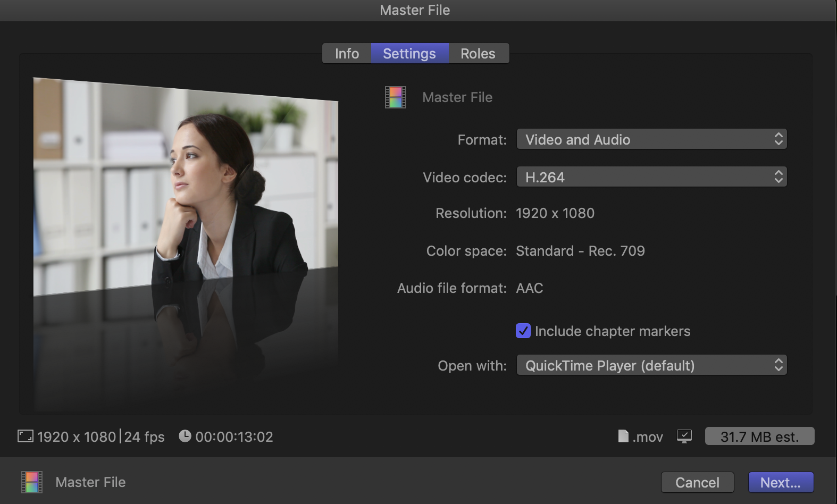This screenshot has height=504, width=837.
Task: Click the .mov file extension text
Action: click(x=648, y=437)
